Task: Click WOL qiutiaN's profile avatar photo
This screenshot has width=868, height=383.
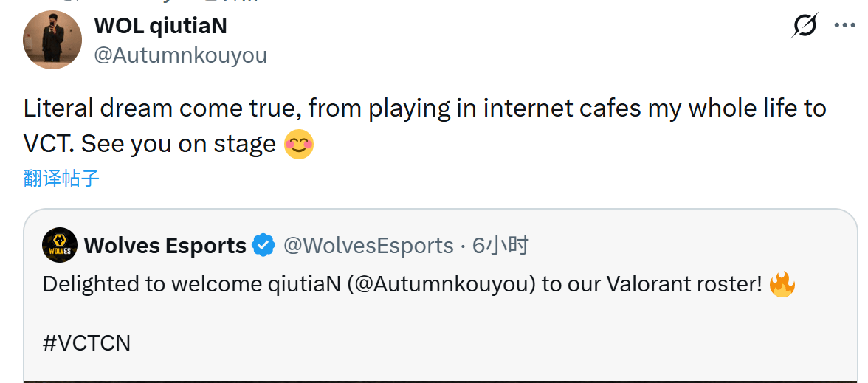Action: [x=52, y=40]
